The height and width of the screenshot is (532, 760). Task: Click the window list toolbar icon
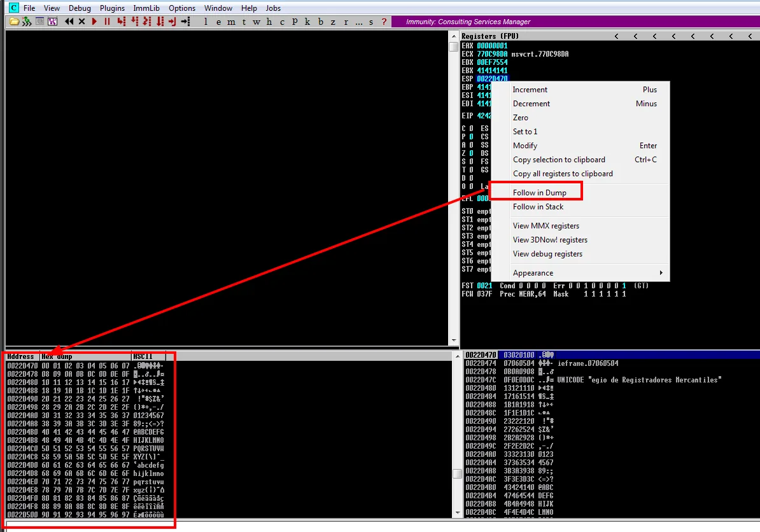click(39, 22)
